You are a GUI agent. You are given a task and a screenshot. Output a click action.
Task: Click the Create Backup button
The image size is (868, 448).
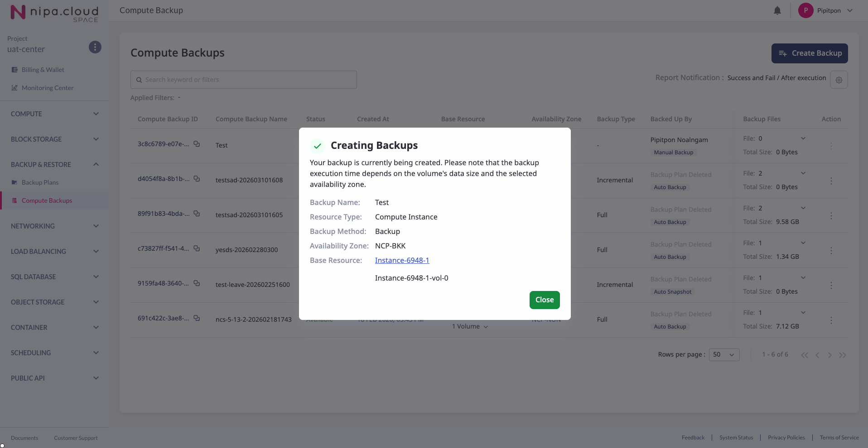[809, 53]
